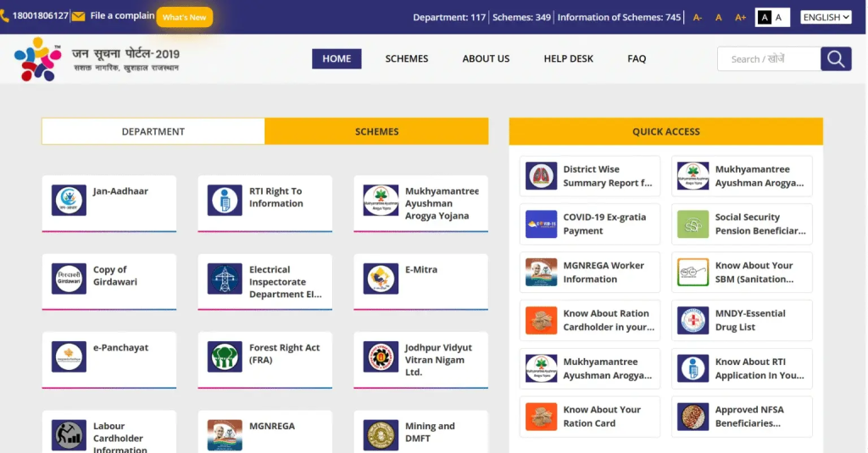This screenshot has width=868, height=453.
Task: Switch to the SCHEMES tab
Action: click(x=376, y=131)
